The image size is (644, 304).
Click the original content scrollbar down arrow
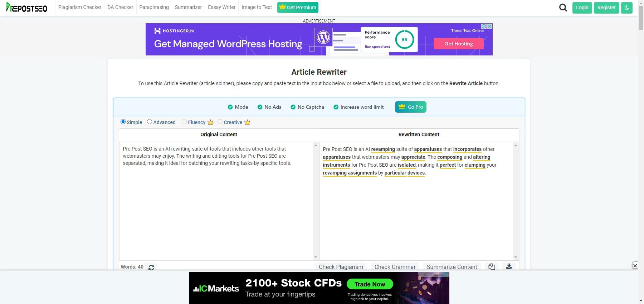coord(316,257)
